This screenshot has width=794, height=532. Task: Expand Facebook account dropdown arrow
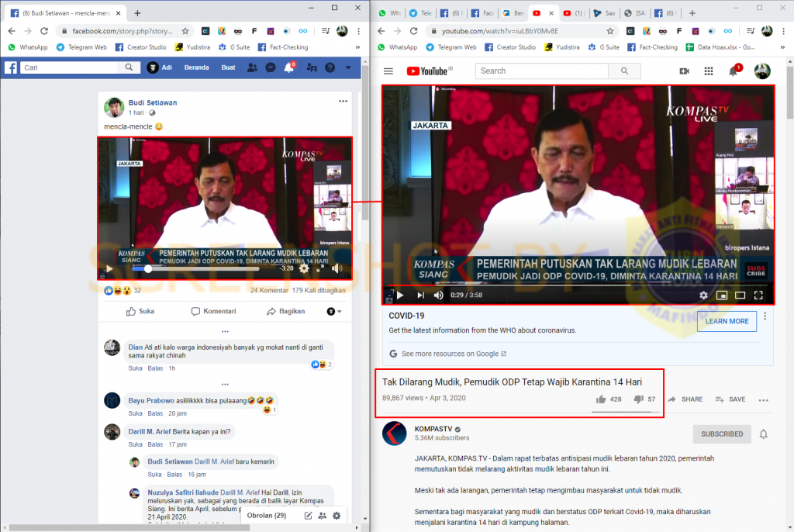[x=348, y=67]
